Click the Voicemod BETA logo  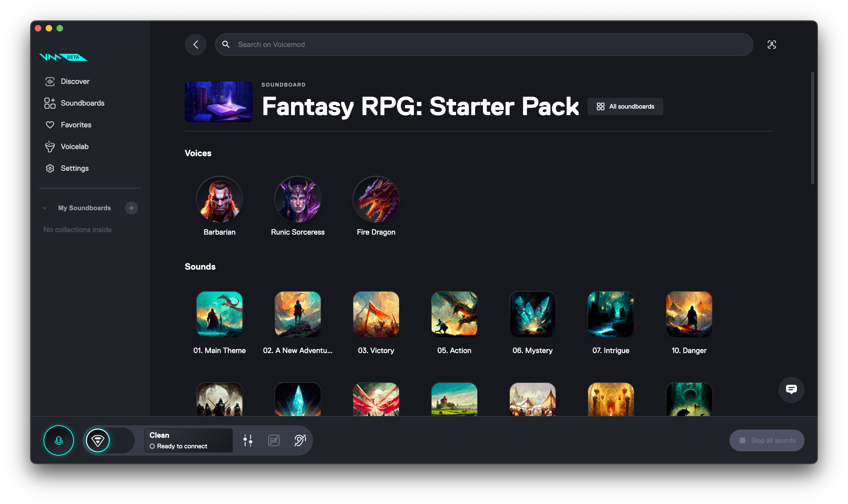[63, 57]
